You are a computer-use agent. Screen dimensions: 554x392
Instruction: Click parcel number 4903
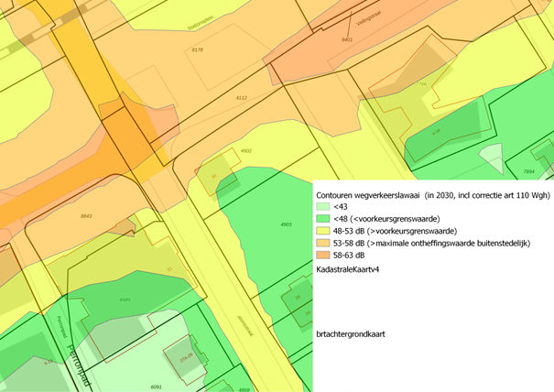pyautogui.click(x=285, y=223)
